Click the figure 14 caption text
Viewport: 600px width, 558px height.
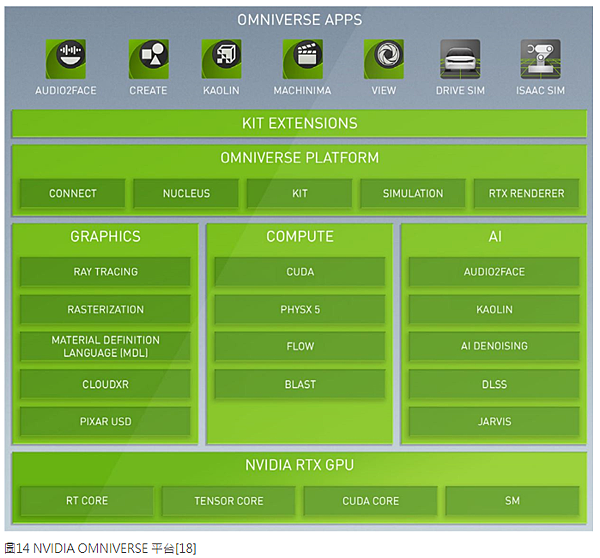[x=100, y=548]
